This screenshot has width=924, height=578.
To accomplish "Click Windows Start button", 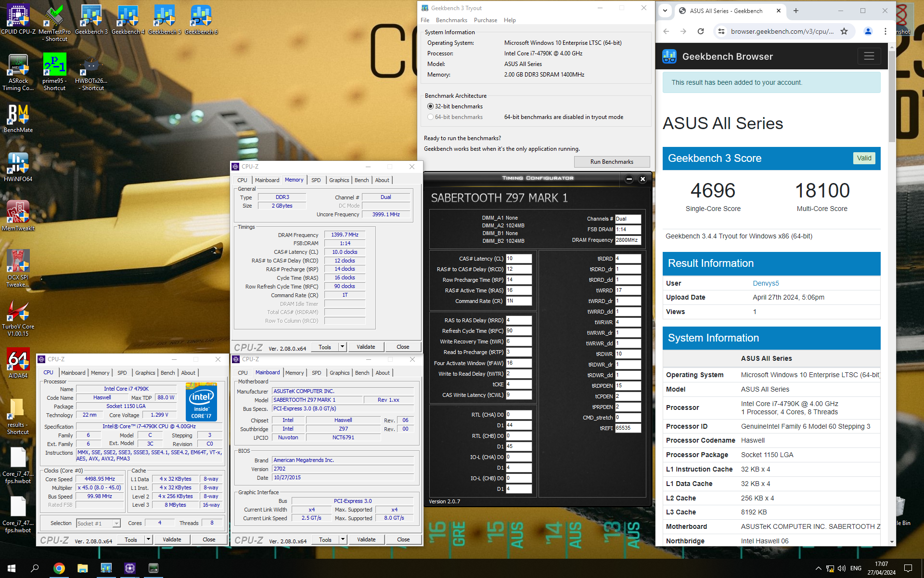I will 12,568.
